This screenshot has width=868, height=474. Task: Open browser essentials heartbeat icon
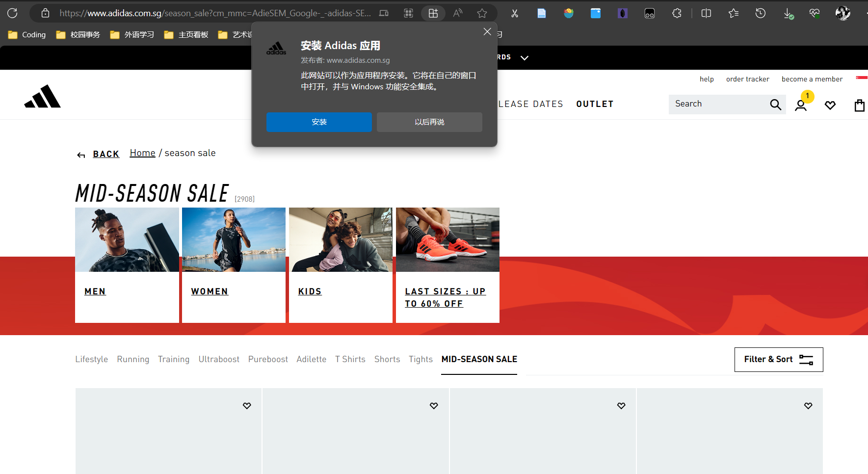tap(815, 13)
